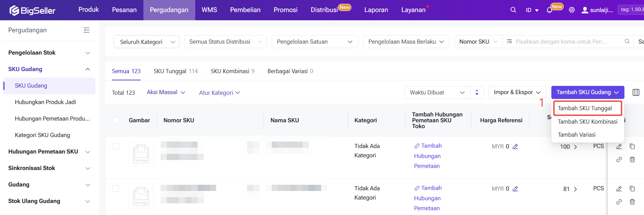Check the first product row checkbox
The width and height of the screenshot is (644, 215).
coord(116,146)
